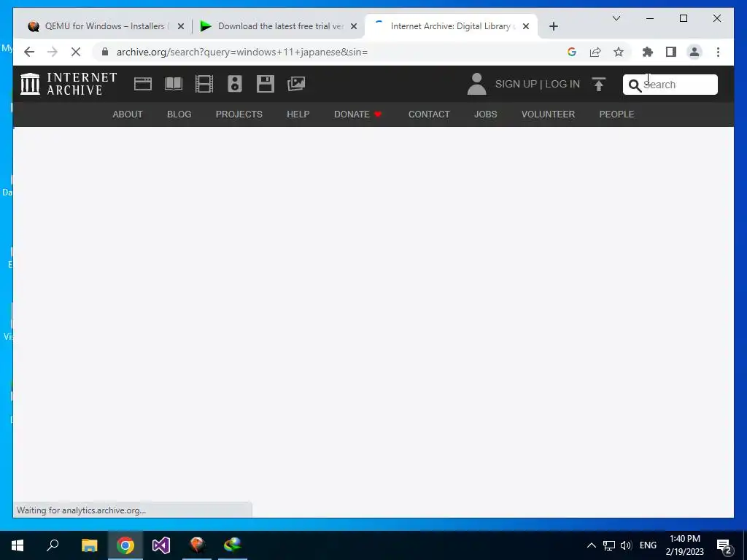
Task: Open Internet Download Manager taskbar icon
Action: 233,545
